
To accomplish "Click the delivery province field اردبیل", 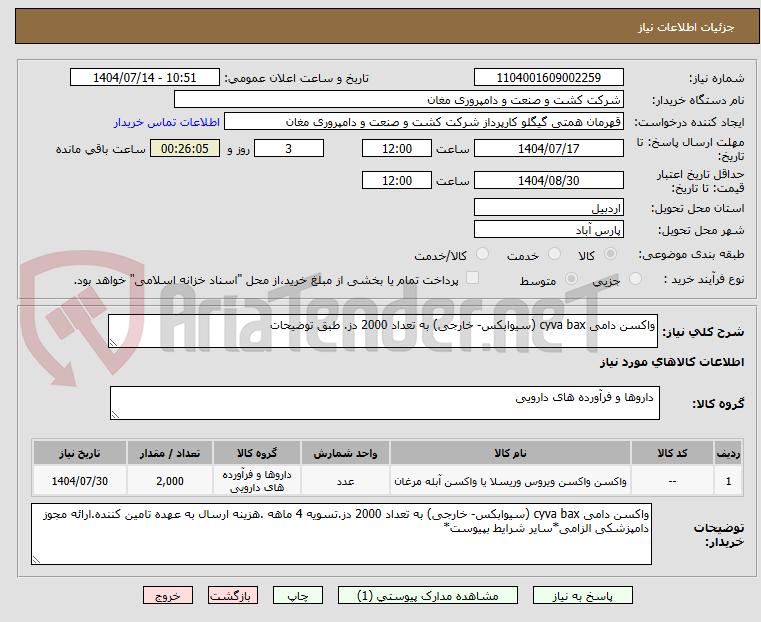I will pyautogui.click(x=548, y=208).
